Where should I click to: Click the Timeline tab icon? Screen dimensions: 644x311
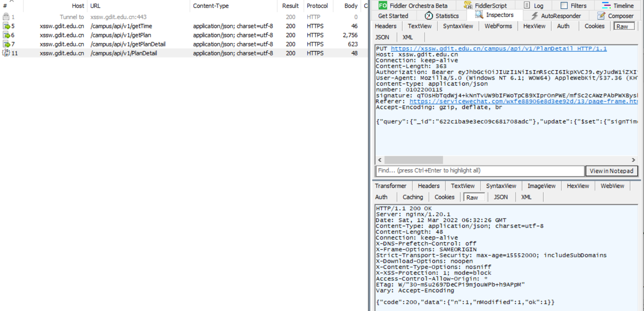coord(606,6)
